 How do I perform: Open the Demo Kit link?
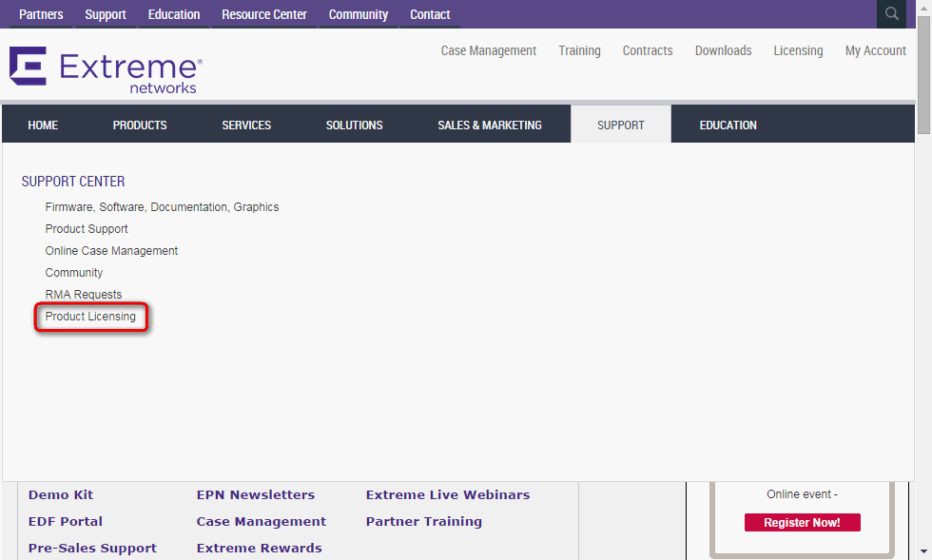tap(61, 494)
